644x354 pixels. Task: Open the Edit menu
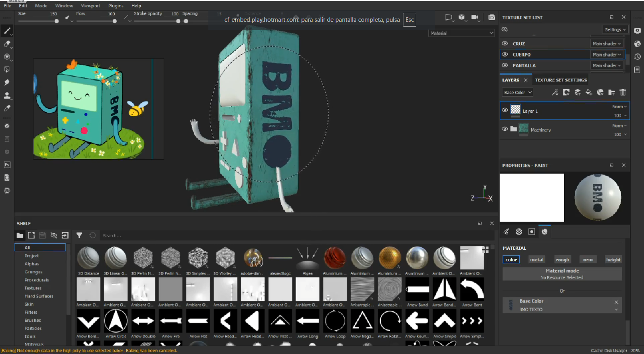click(x=23, y=6)
